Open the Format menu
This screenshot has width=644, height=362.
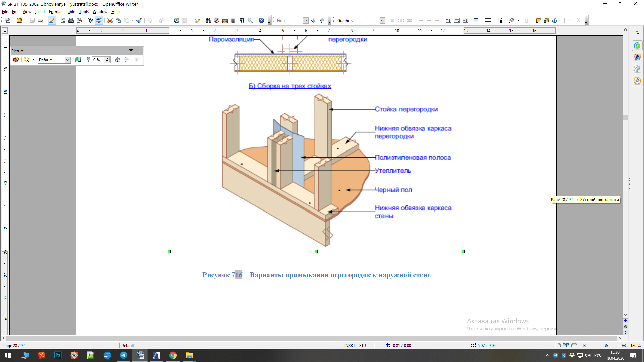[55, 12]
